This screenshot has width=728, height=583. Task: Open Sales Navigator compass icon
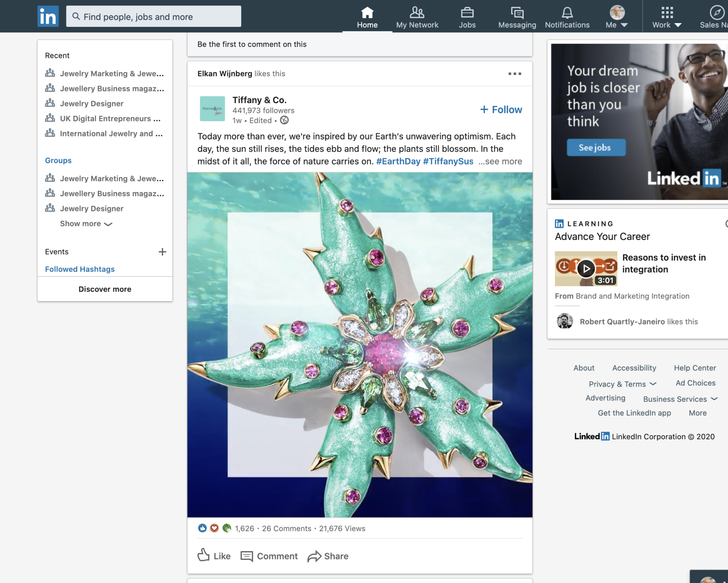pyautogui.click(x=716, y=13)
